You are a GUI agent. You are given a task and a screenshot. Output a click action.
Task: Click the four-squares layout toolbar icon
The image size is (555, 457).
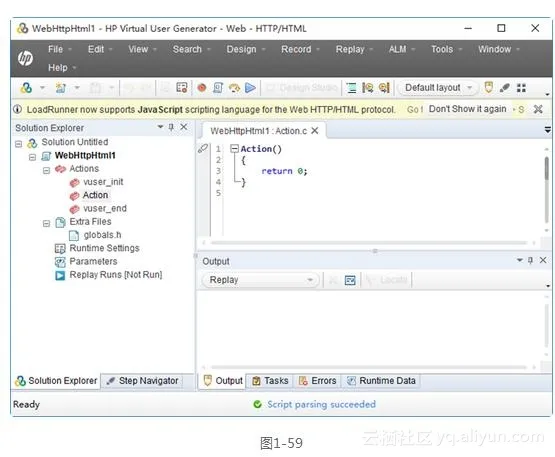point(521,88)
